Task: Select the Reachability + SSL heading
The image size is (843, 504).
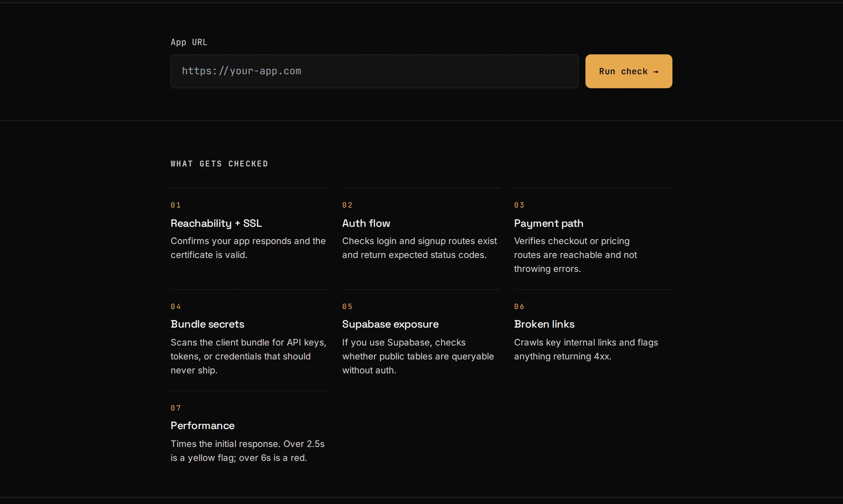Action: pyautogui.click(x=216, y=223)
